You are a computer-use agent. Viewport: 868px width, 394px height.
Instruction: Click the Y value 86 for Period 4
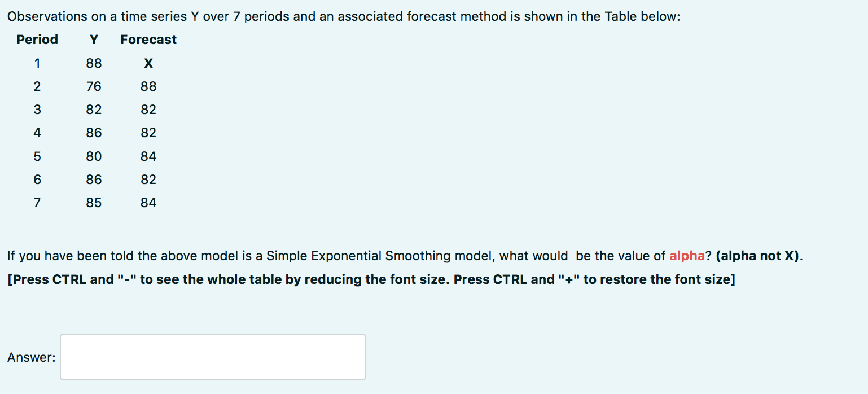point(94,133)
